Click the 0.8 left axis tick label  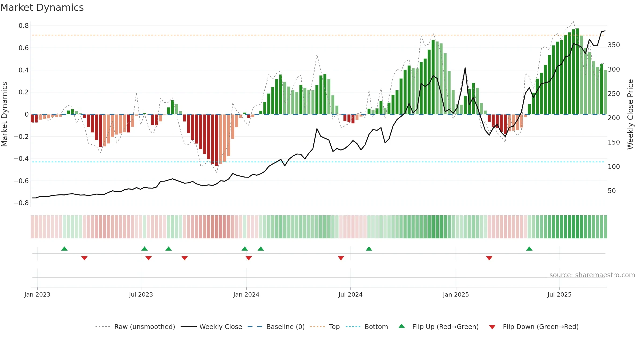point(24,26)
